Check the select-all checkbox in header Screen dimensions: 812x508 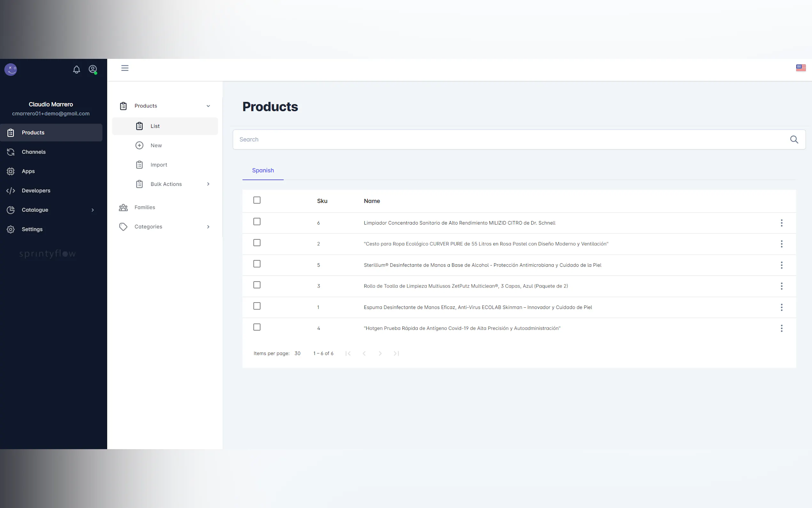[257, 200]
